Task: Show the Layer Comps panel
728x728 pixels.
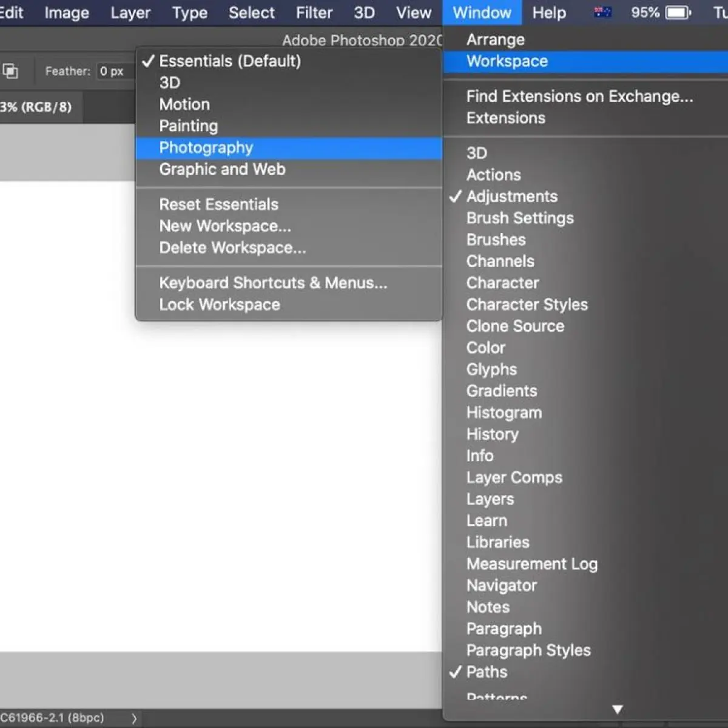Action: click(x=585, y=478)
